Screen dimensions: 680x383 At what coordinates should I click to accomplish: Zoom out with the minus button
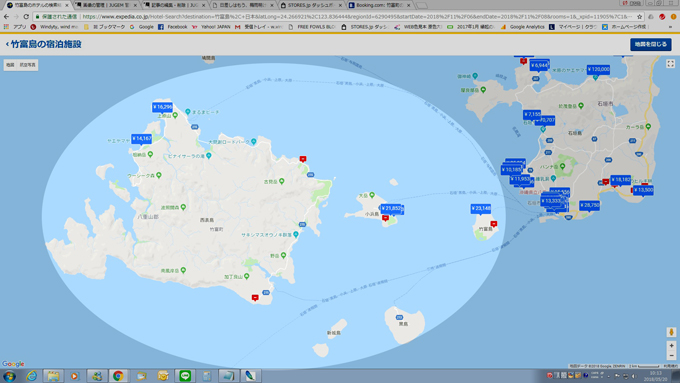pyautogui.click(x=671, y=356)
